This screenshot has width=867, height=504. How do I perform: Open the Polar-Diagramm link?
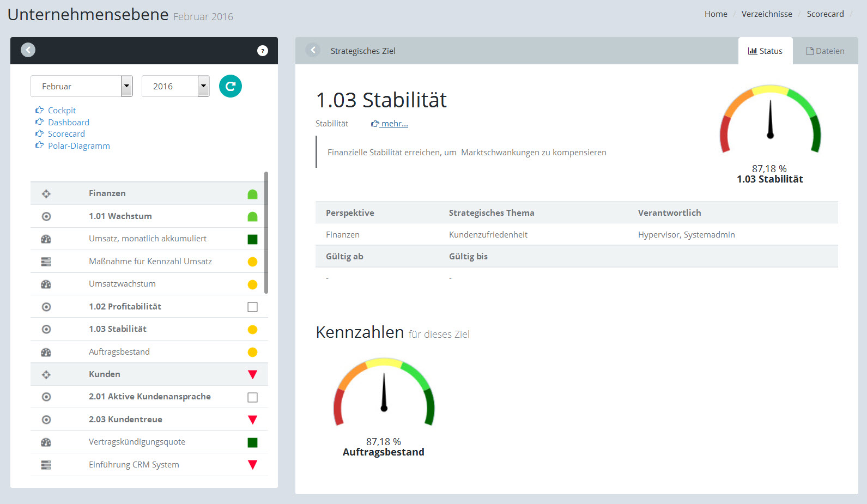78,146
